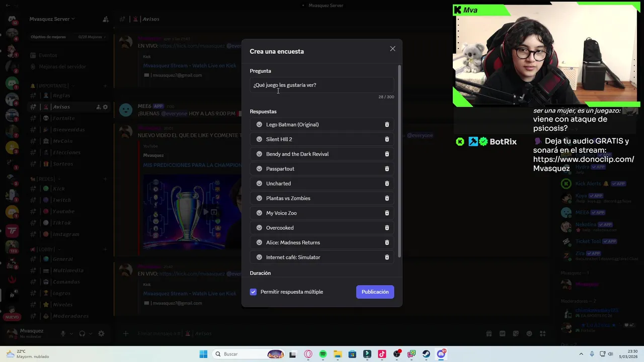Image resolution: width=644 pixels, height=362 pixels.
Task: Pick emoji for Lego Batman answer
Action: (259, 125)
